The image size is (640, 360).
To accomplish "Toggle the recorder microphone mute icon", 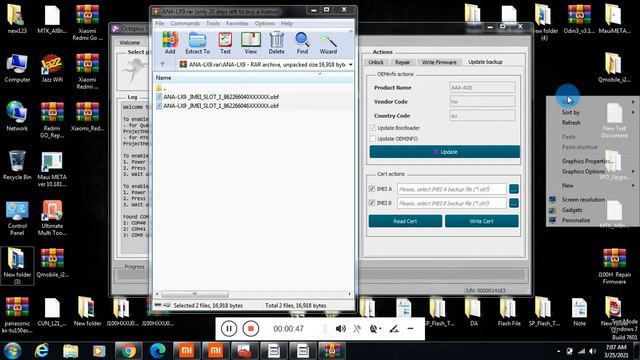I will pyautogui.click(x=357, y=329).
